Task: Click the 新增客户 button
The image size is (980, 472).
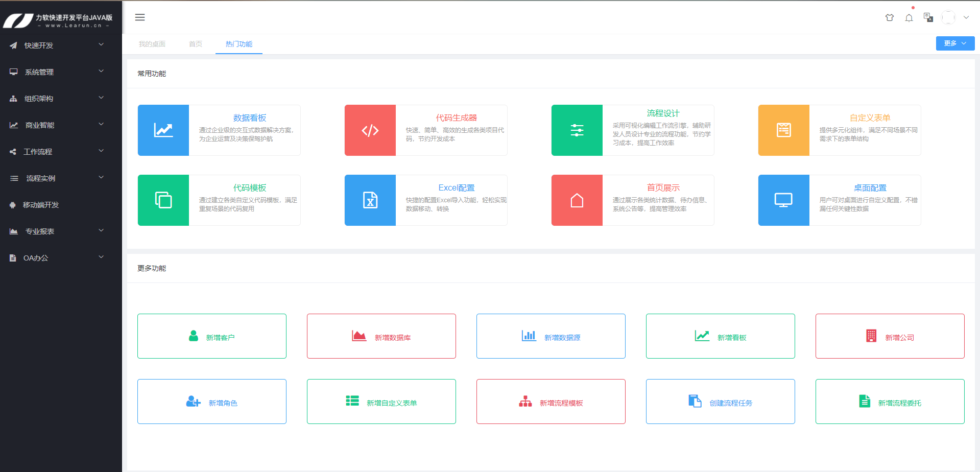Action: coord(212,336)
